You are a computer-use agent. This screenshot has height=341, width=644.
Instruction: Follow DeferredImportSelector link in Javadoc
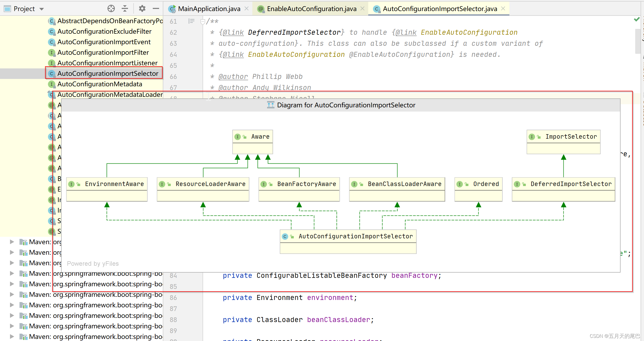coord(294,32)
